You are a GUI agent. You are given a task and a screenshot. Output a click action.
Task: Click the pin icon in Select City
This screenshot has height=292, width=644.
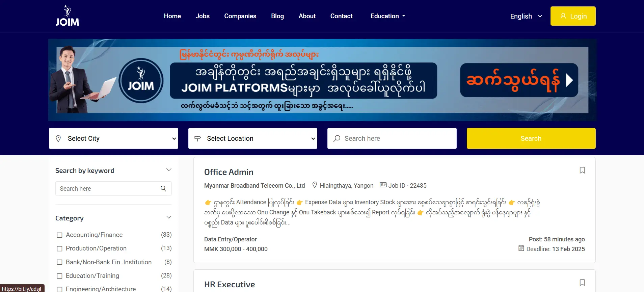click(x=58, y=138)
